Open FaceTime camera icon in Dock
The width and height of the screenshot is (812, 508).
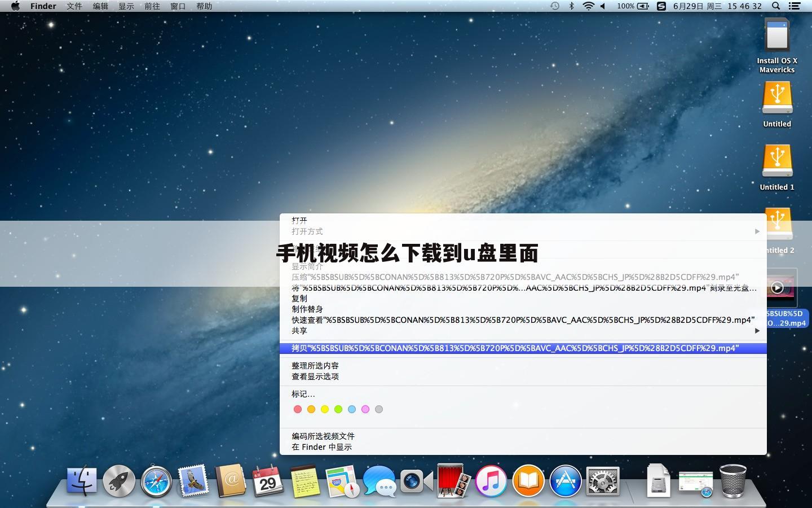[x=416, y=481]
